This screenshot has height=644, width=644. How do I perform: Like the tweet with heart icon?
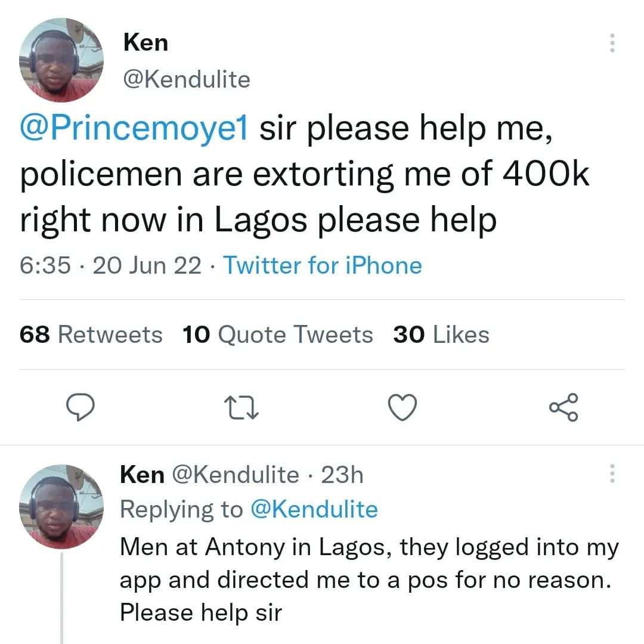(402, 407)
